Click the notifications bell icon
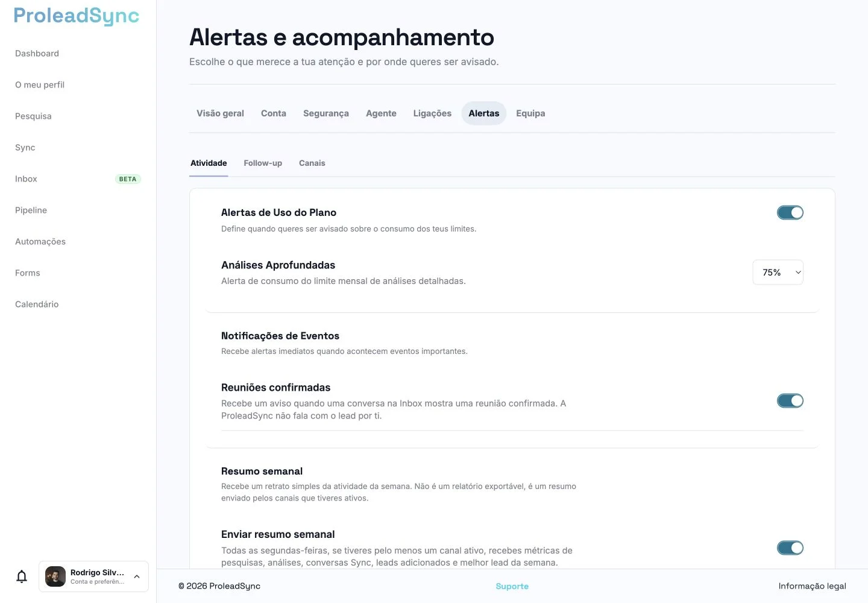This screenshot has height=603, width=868. pos(22,576)
